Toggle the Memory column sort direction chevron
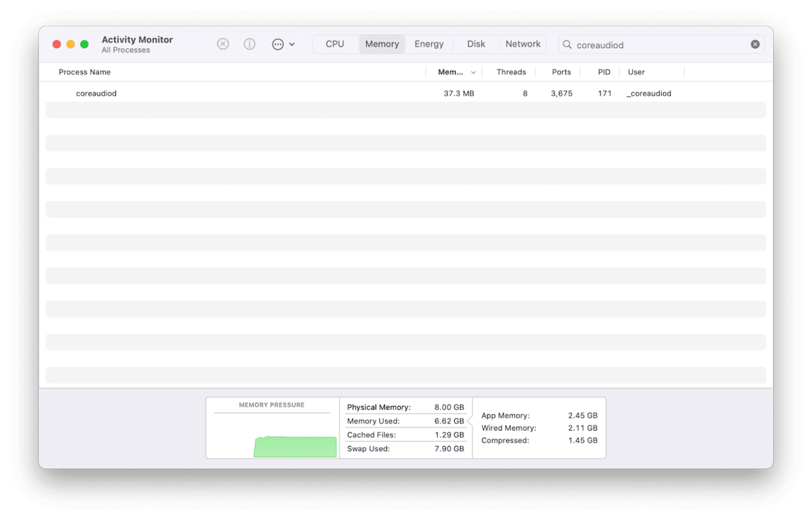The height and width of the screenshot is (520, 812). coord(473,72)
